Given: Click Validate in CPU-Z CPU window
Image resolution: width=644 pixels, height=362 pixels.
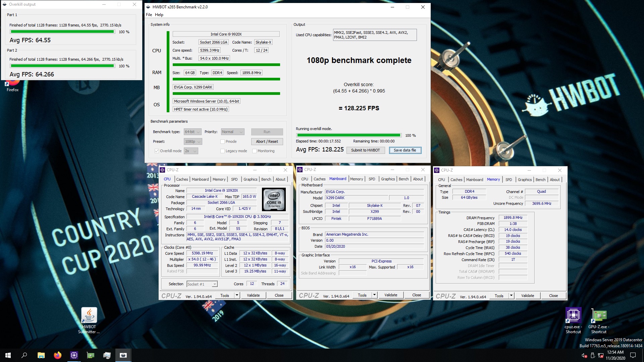Looking at the screenshot, I should (253, 296).
